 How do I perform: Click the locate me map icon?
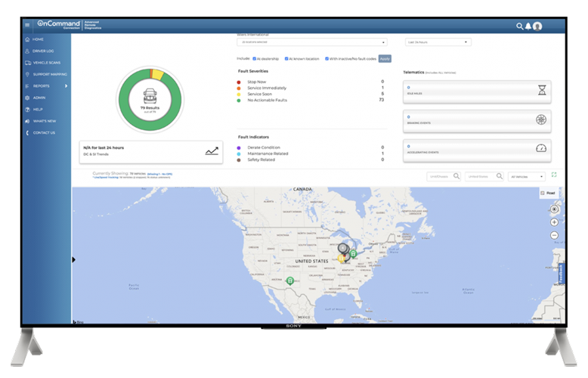pyautogui.click(x=554, y=209)
